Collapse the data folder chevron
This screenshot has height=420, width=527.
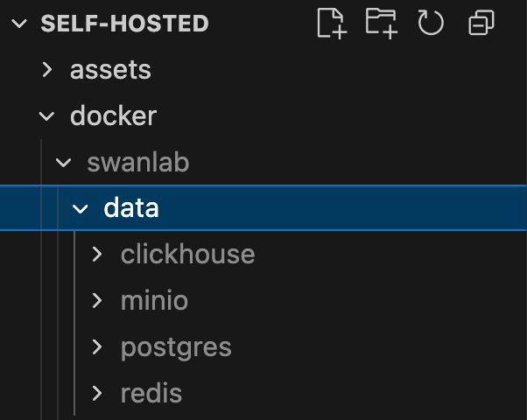[x=81, y=208]
